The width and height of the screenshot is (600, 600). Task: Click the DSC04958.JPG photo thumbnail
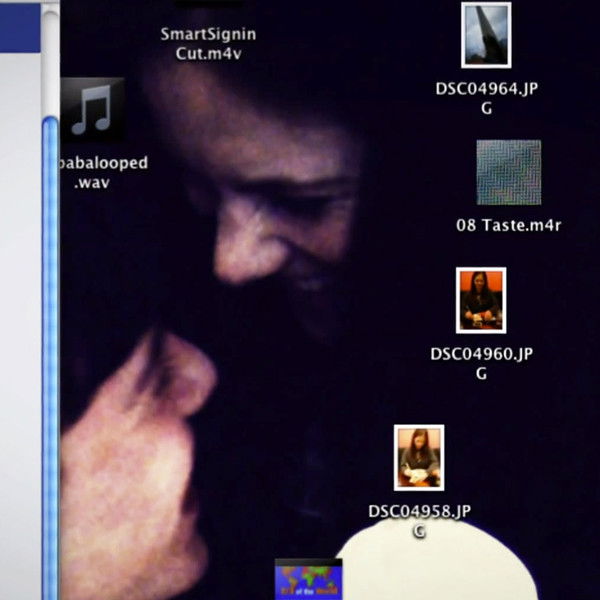pos(419,458)
